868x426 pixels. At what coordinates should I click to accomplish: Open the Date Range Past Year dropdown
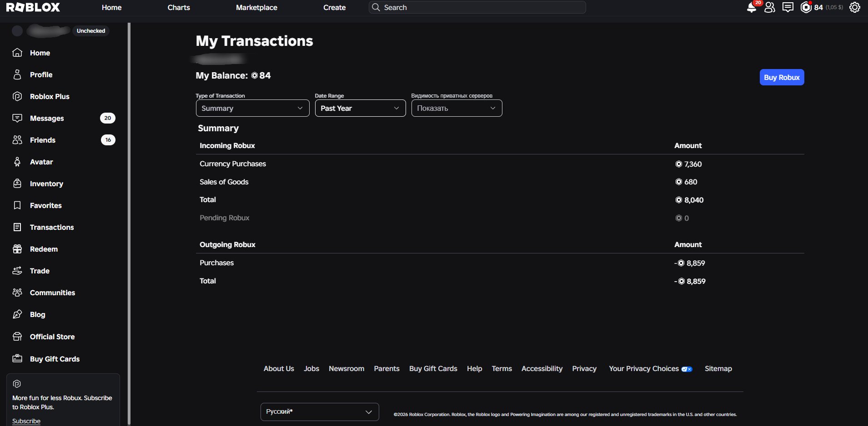(360, 108)
